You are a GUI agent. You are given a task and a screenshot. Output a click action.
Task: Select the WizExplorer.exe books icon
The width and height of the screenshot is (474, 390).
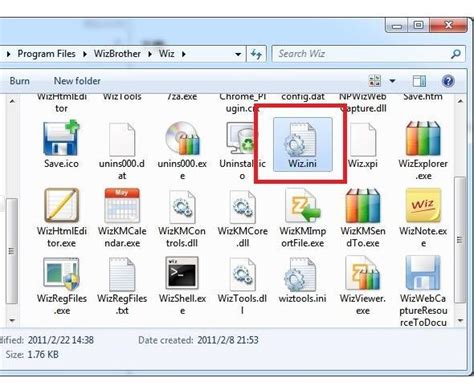tap(423, 138)
